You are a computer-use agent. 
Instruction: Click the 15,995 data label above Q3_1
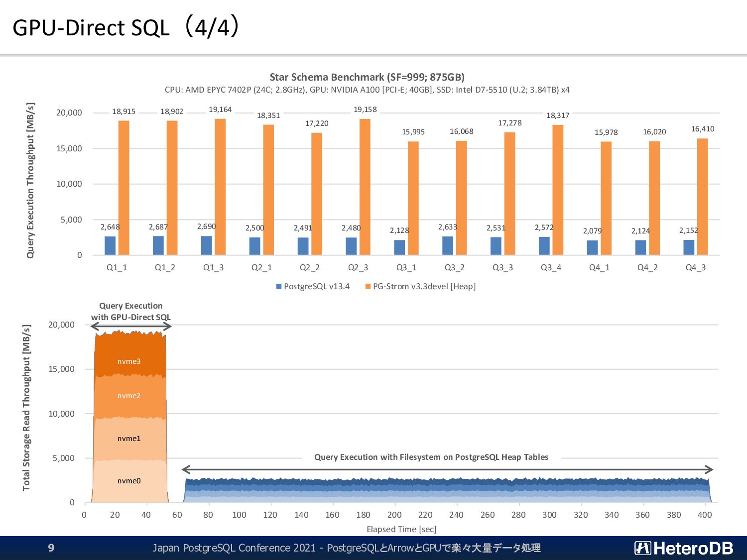[413, 132]
